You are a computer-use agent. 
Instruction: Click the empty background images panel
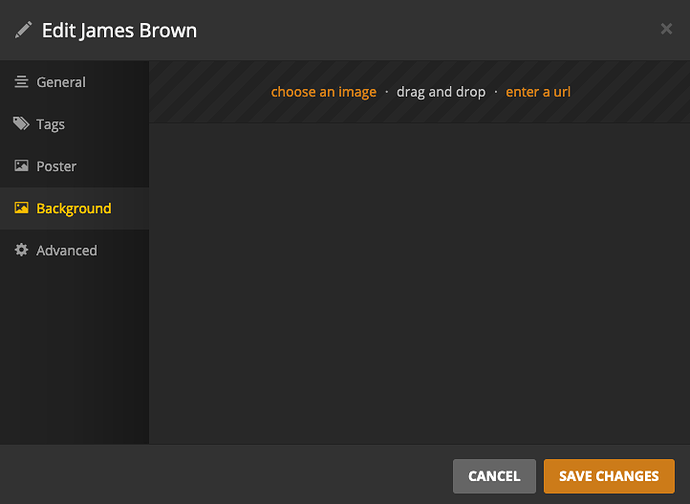pos(419,283)
